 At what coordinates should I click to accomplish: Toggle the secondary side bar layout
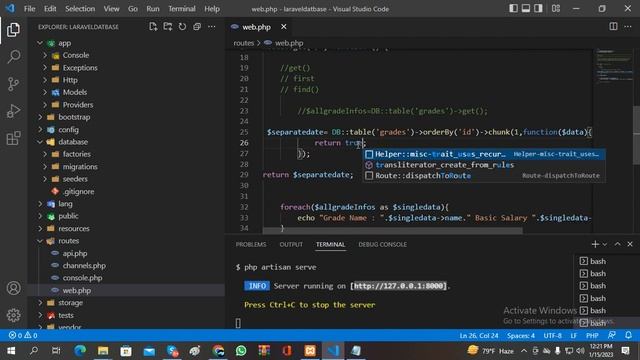[x=538, y=8]
